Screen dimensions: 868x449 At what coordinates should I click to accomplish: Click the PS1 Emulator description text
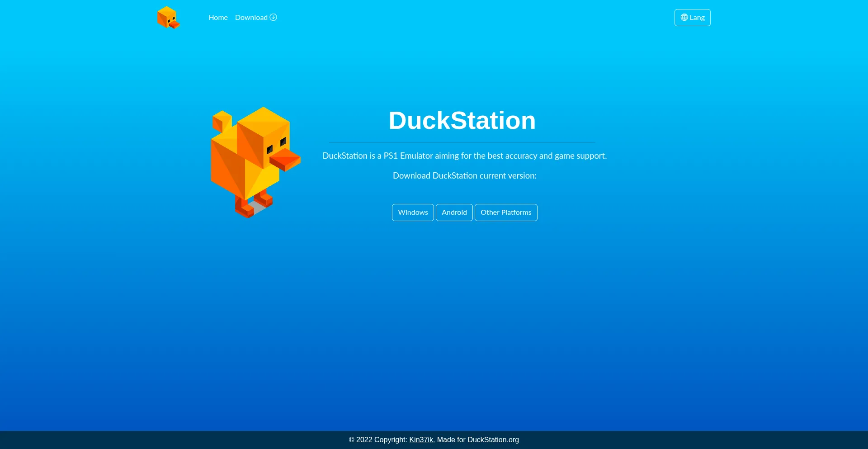click(x=464, y=156)
